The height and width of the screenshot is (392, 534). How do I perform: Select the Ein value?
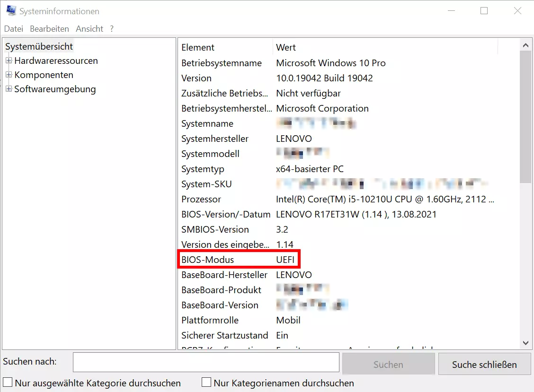[x=282, y=336]
